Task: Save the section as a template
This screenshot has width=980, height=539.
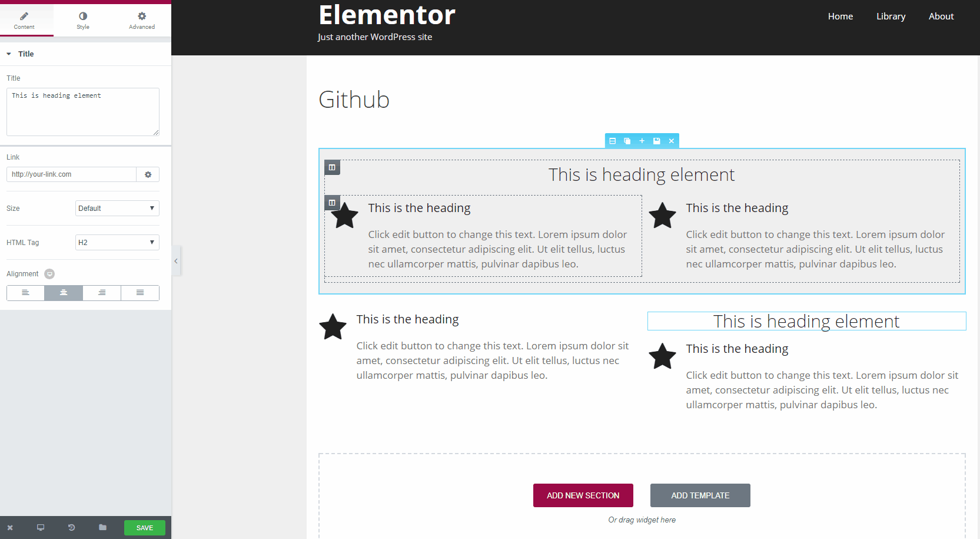Action: [656, 141]
